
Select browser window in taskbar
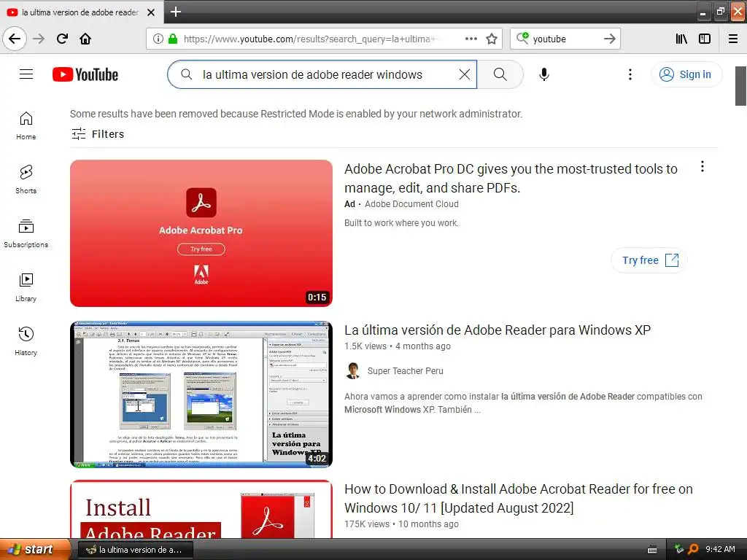pyautogui.click(x=135, y=550)
